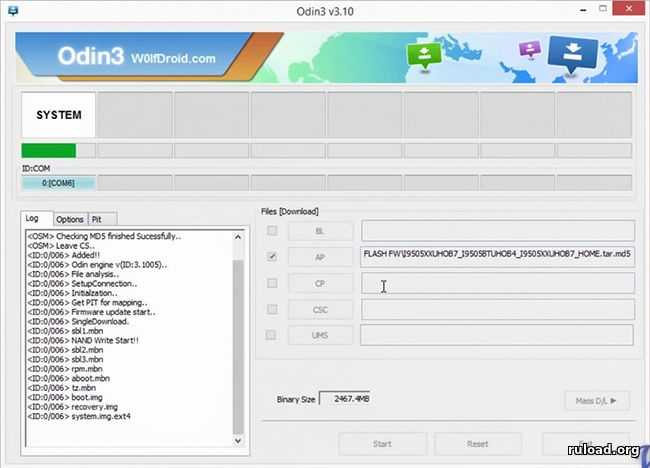Toggle the UMS file checkbox
Screen dimensions: 650x468
point(271,335)
